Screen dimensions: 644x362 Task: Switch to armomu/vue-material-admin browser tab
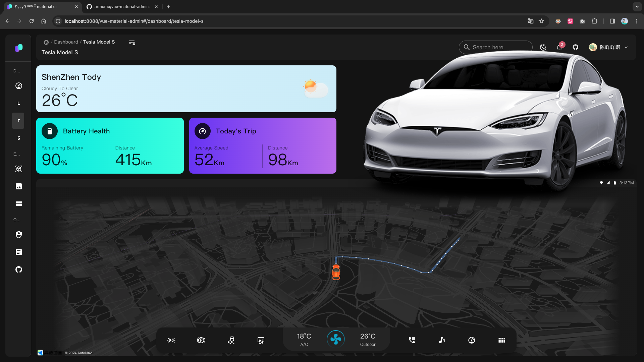click(x=122, y=7)
